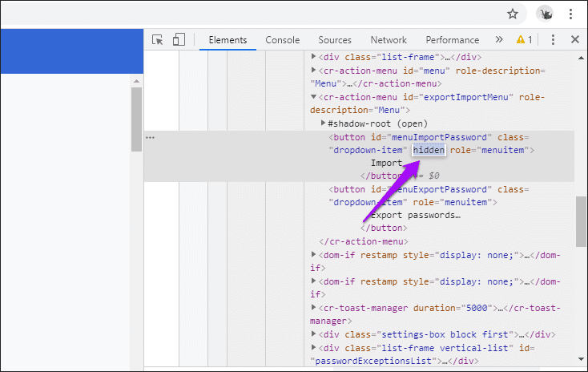Show more DevTools tabs via double chevron
Screen dimensions: 588x372
coord(499,39)
